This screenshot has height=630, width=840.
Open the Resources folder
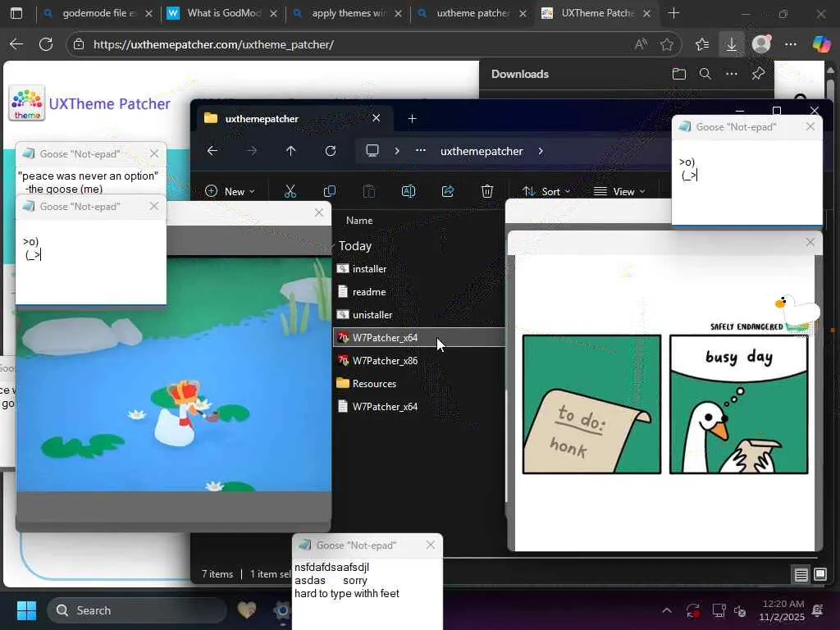pyautogui.click(x=418, y=384)
